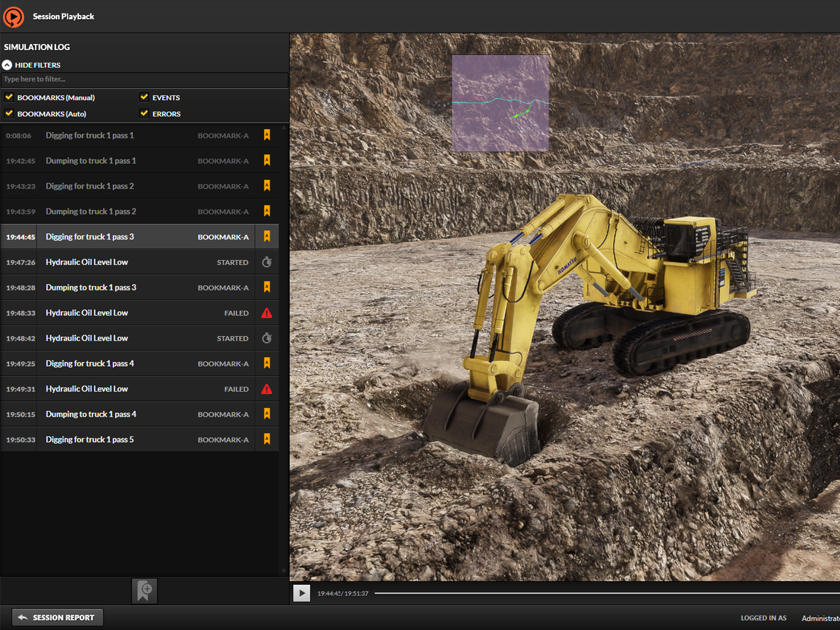Click the error icon on the 19:49:31 FAILED entry
The image size is (840, 630).
point(267,389)
